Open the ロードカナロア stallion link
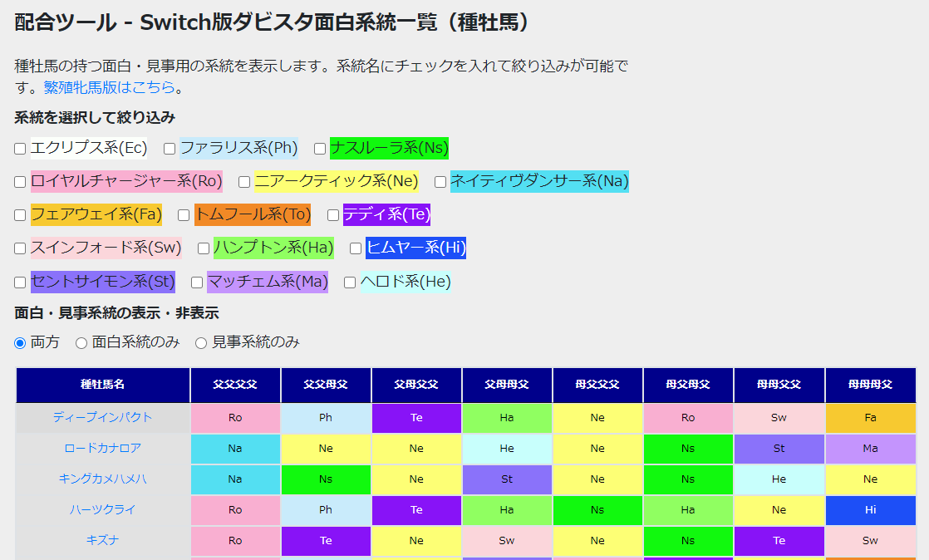This screenshot has width=929, height=560. [x=102, y=448]
